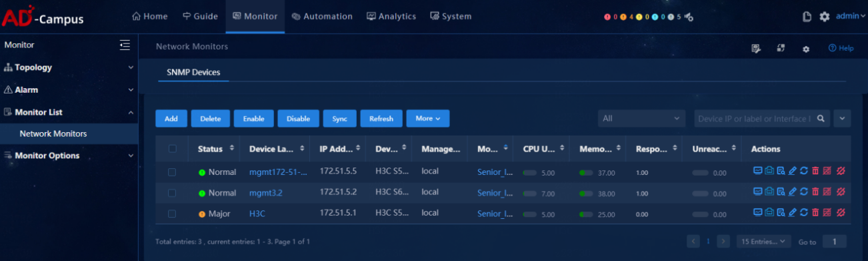Edit the H3C device with pencil icon
This screenshot has height=261, width=868.
[x=792, y=213]
